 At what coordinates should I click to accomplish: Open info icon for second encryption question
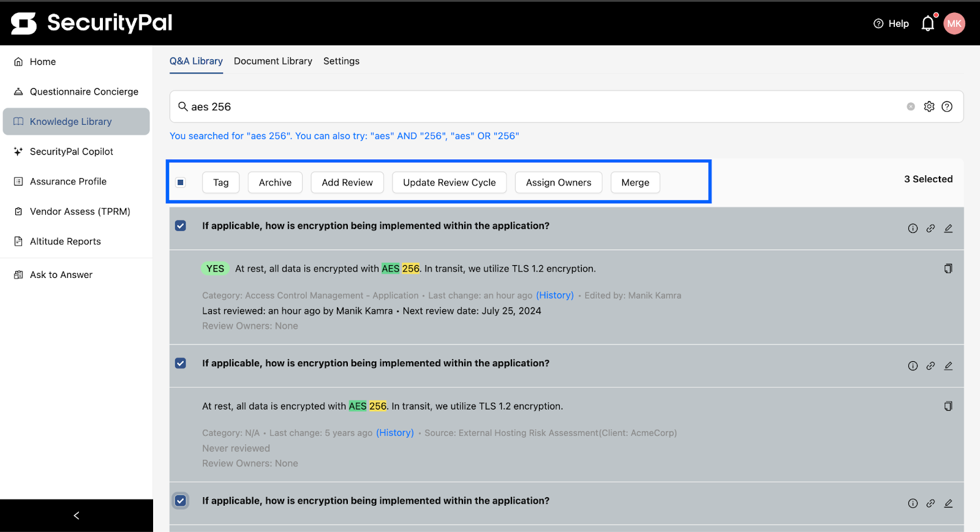point(913,366)
